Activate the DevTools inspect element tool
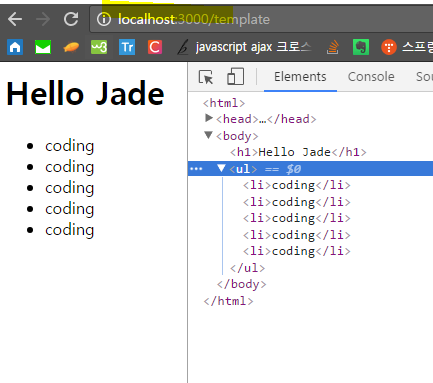The width and height of the screenshot is (433, 383). pos(206,77)
